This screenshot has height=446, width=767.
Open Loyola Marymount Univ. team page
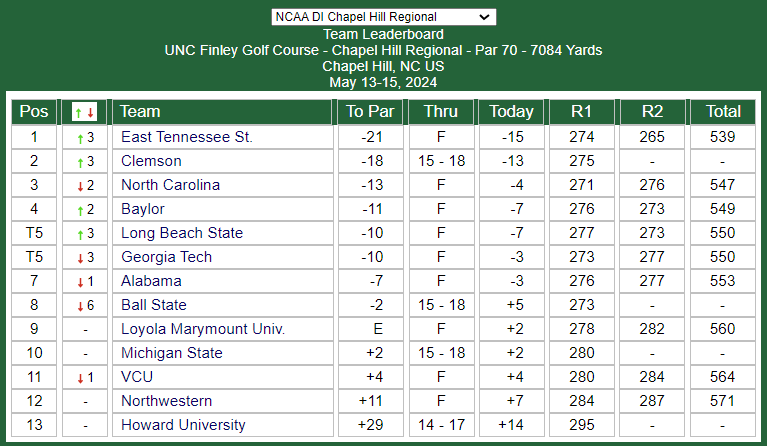[x=203, y=329]
